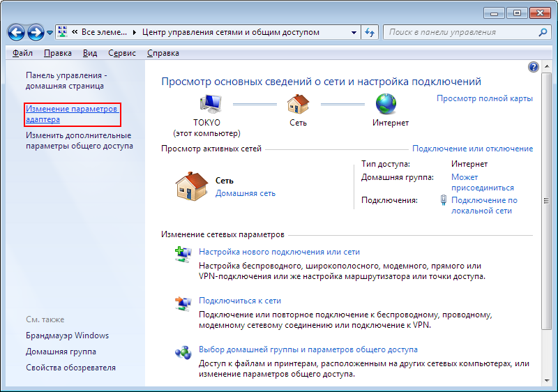Click Подключение по локальной сети link
Viewport: 558px width, 392px height.
click(x=484, y=205)
